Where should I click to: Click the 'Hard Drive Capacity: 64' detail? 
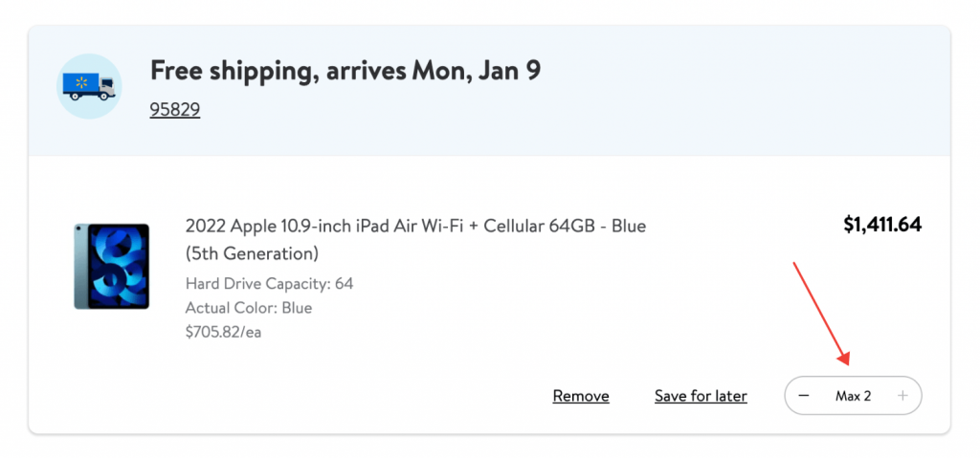(x=269, y=283)
